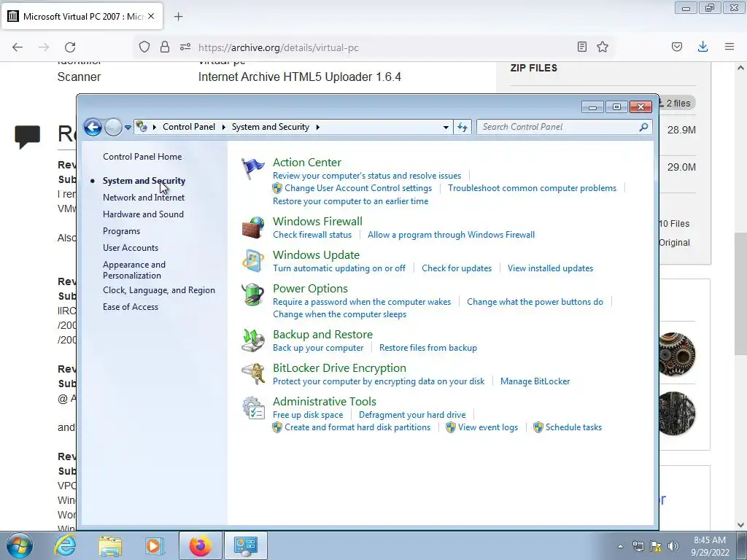747x560 pixels.
Task: Open Windows Explorer from taskbar
Action: [111, 545]
